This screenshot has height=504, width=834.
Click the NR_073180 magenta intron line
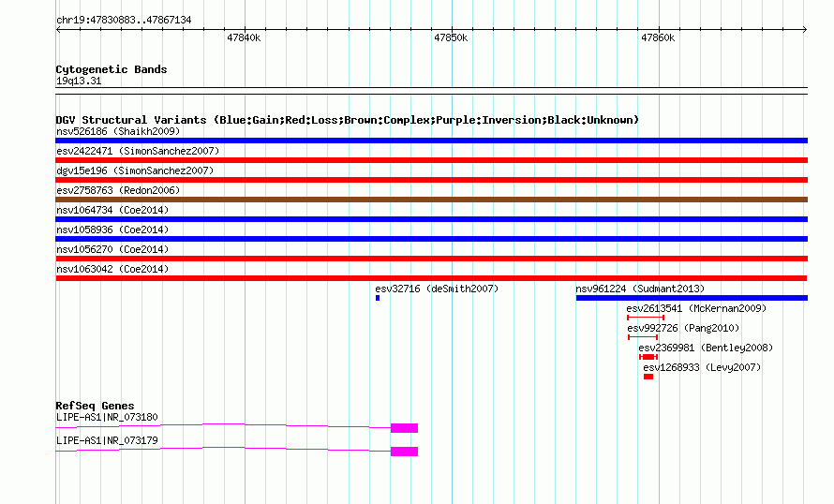pos(223,425)
